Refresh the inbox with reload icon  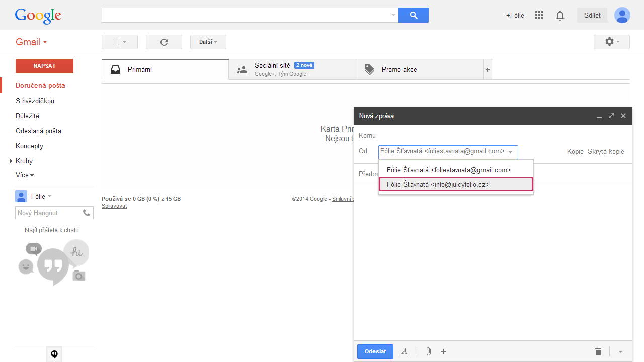(164, 42)
